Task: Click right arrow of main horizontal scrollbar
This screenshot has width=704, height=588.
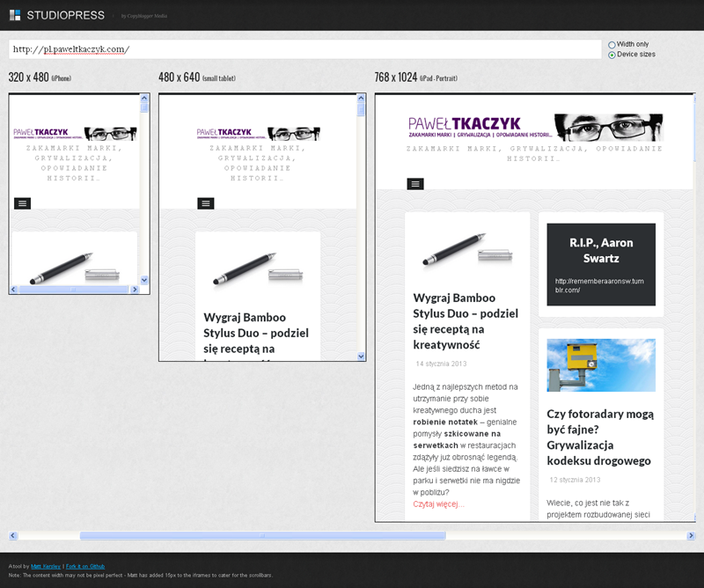Action: [x=691, y=535]
